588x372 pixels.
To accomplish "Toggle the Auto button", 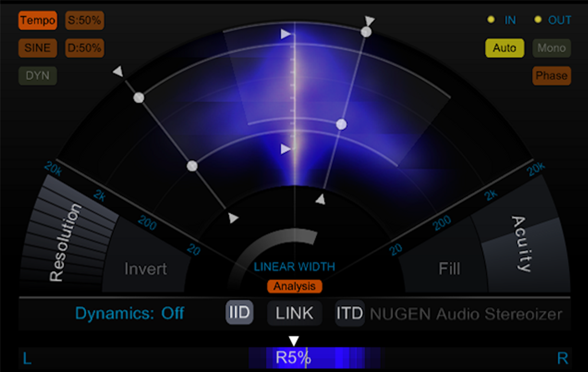I will pyautogui.click(x=504, y=48).
